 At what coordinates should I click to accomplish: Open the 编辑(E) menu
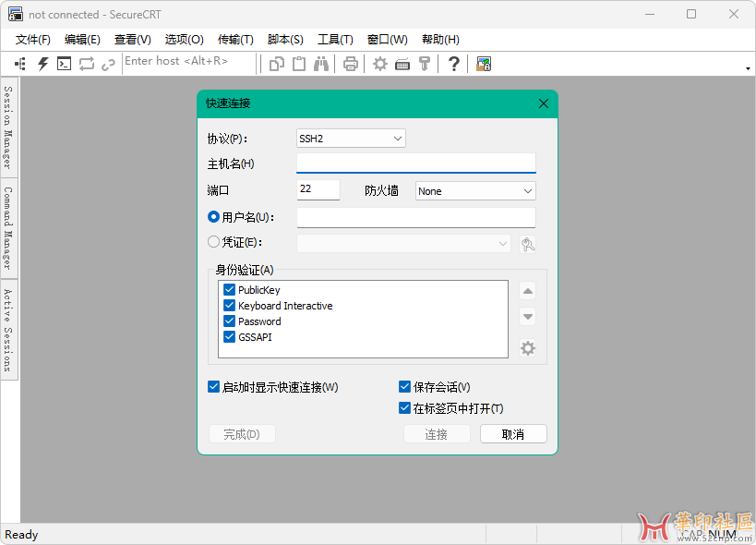coord(82,40)
